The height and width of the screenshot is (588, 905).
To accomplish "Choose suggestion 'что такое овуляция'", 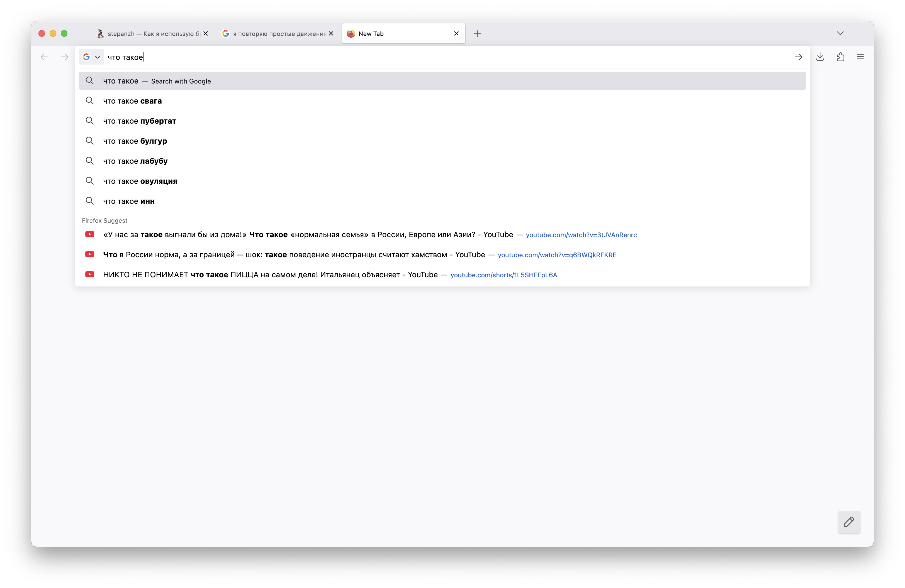I will 442,181.
